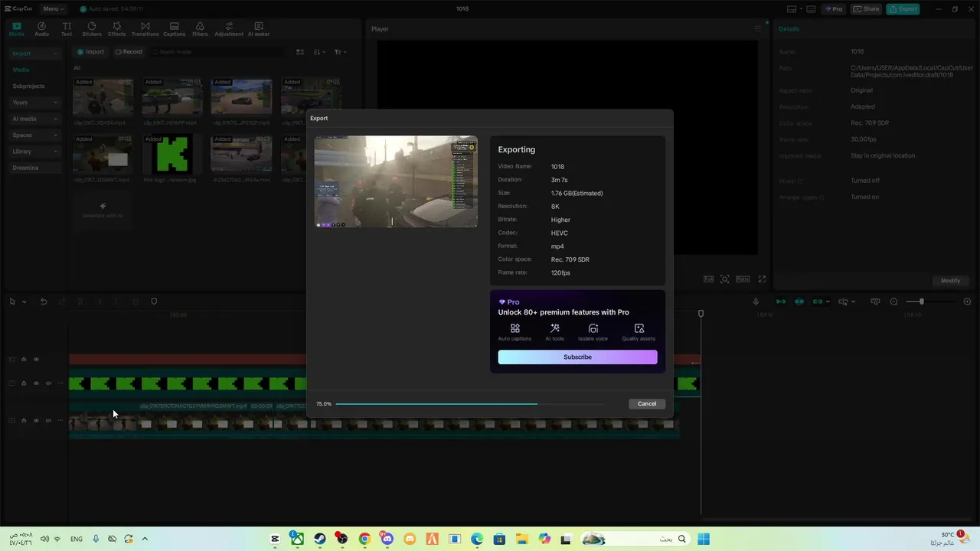Click the Record button
Viewport: 980px width, 551px height.
pyautogui.click(x=129, y=52)
